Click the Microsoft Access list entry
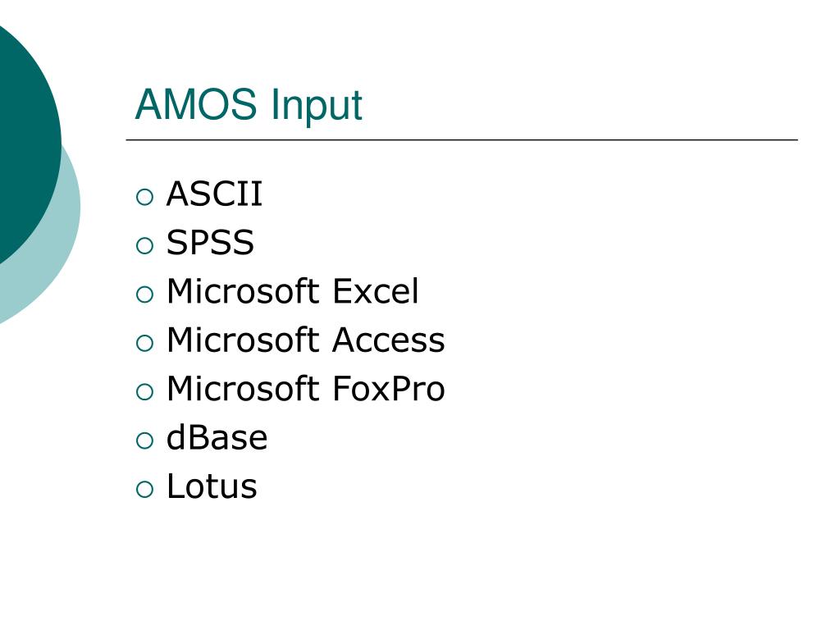840x630 pixels. pyautogui.click(x=305, y=340)
